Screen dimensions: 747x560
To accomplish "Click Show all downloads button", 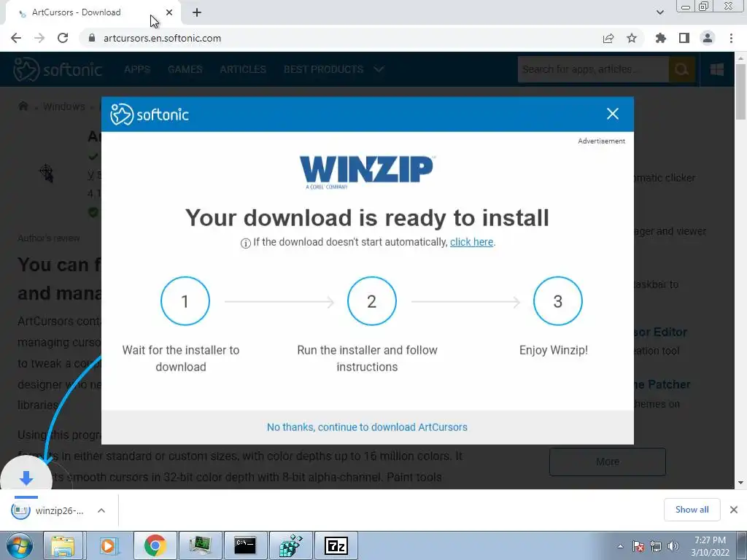I will (x=692, y=510).
